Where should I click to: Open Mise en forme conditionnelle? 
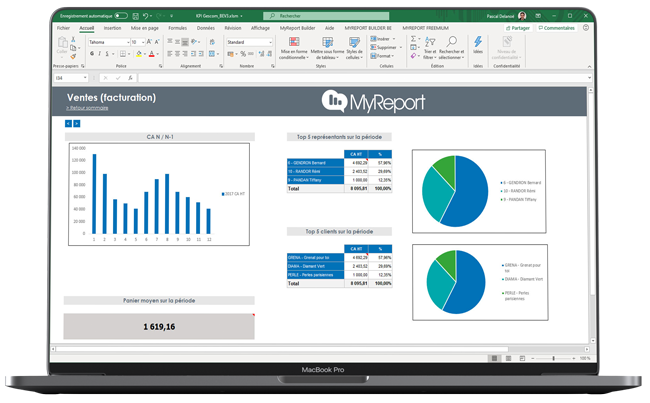coord(294,48)
